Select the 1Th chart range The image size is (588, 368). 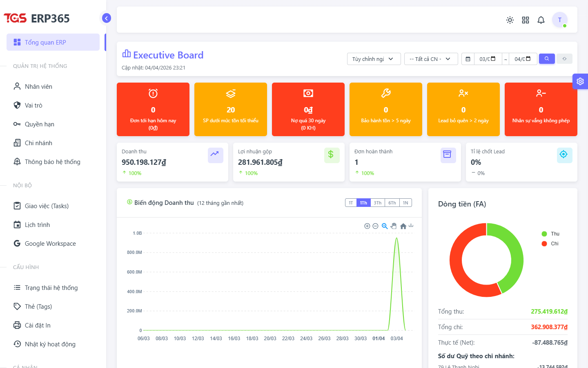tap(363, 203)
